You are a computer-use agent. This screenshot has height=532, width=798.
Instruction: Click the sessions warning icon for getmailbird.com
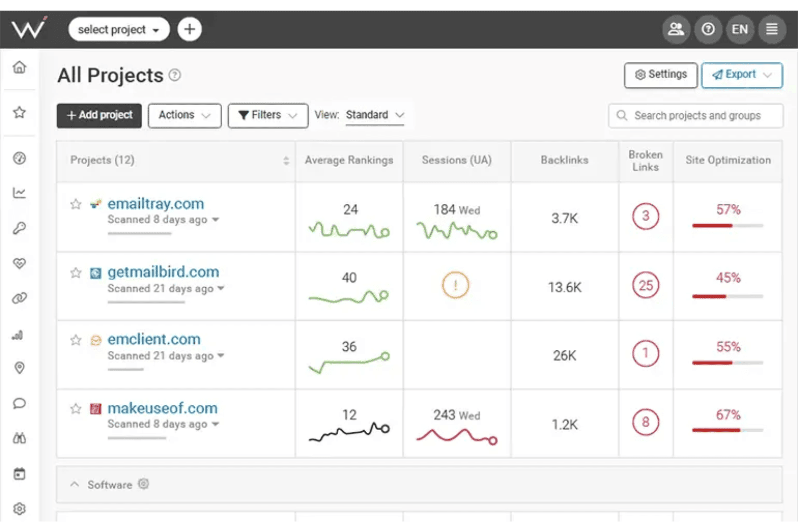[456, 285]
